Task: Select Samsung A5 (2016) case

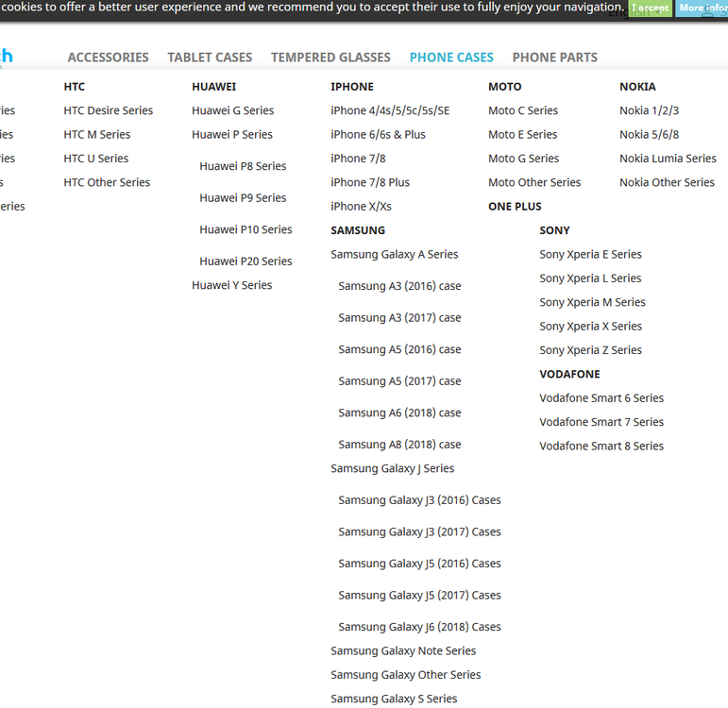Action: point(399,349)
